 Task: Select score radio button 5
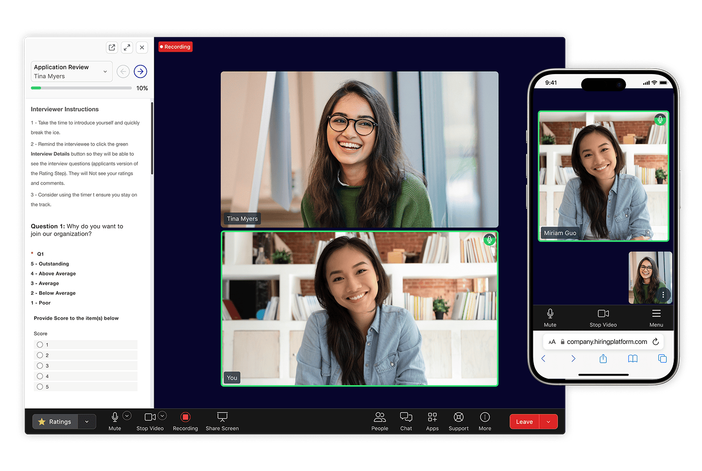[x=40, y=386]
